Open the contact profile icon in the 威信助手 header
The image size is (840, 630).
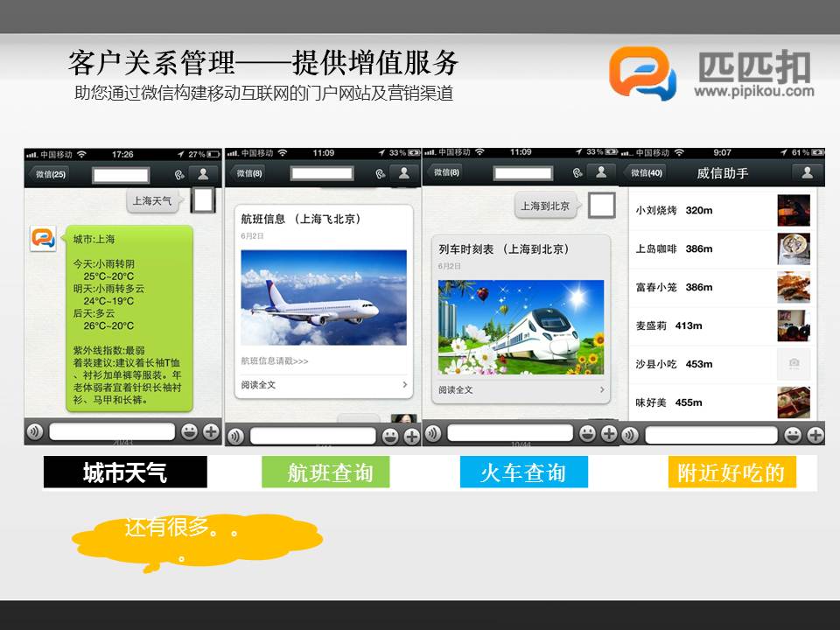(807, 173)
